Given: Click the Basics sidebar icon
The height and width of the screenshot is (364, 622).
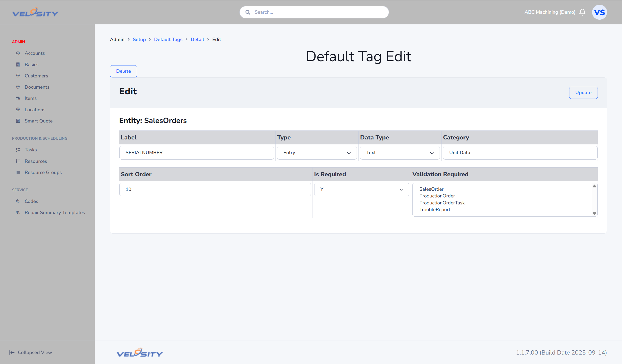Looking at the screenshot, I should (18, 64).
